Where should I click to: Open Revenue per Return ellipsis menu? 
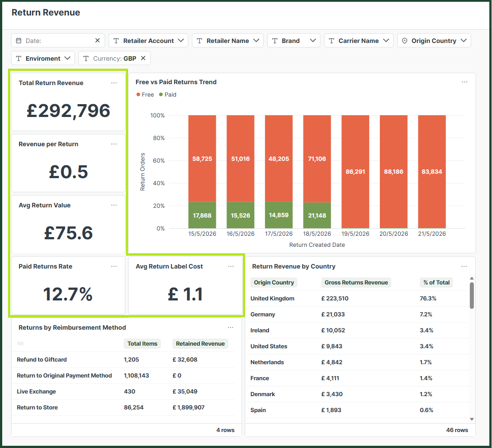point(114,144)
